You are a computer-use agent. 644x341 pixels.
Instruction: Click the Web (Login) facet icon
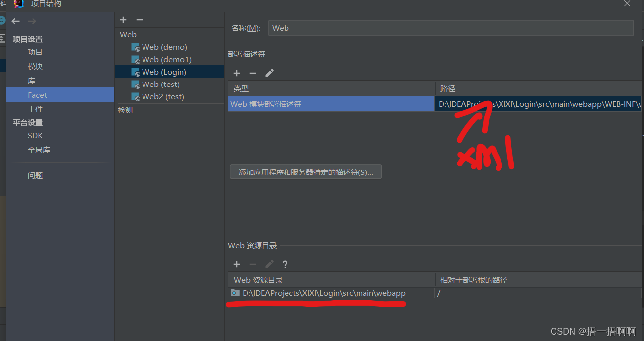(x=136, y=72)
